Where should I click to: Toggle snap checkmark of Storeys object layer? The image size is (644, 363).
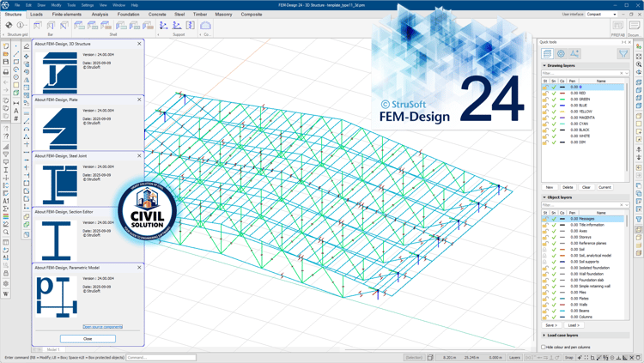(x=554, y=238)
